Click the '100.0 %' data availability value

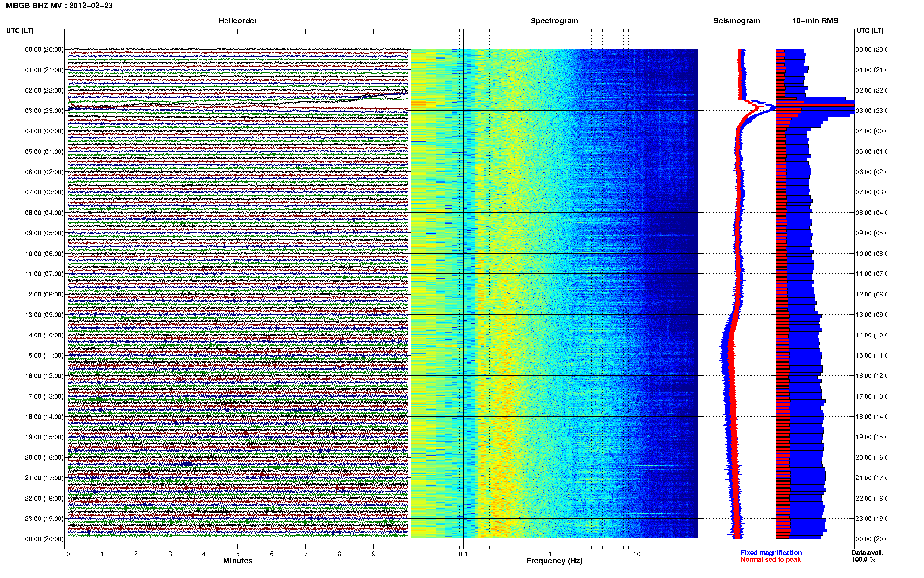[863, 560]
